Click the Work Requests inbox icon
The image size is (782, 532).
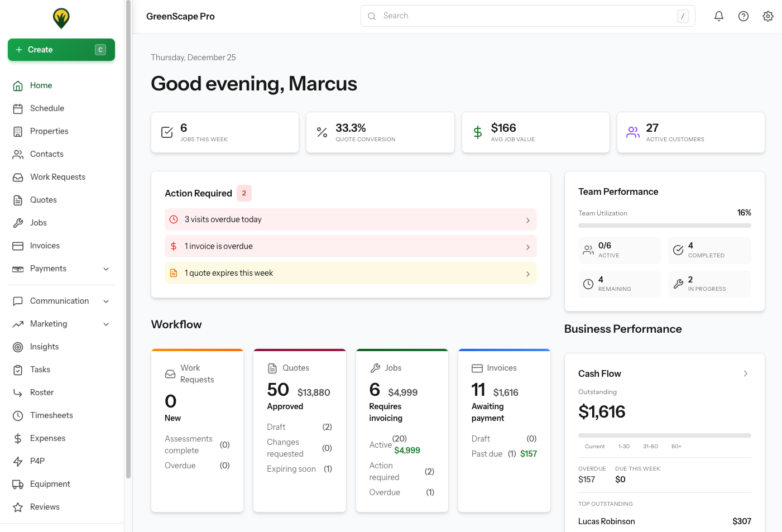point(18,177)
